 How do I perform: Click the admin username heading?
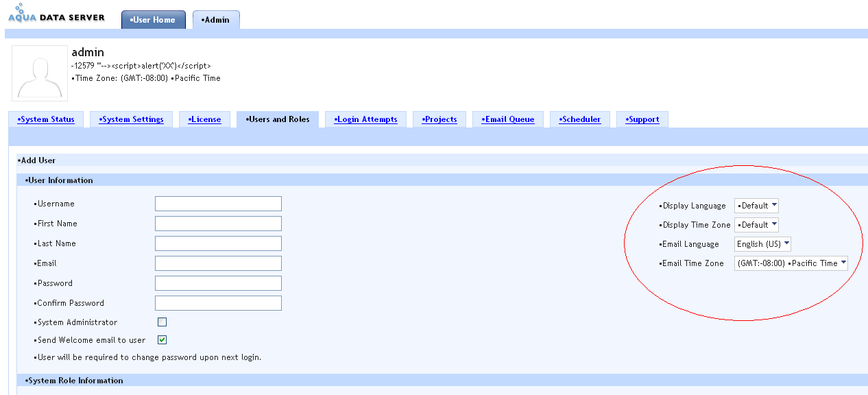coord(88,52)
